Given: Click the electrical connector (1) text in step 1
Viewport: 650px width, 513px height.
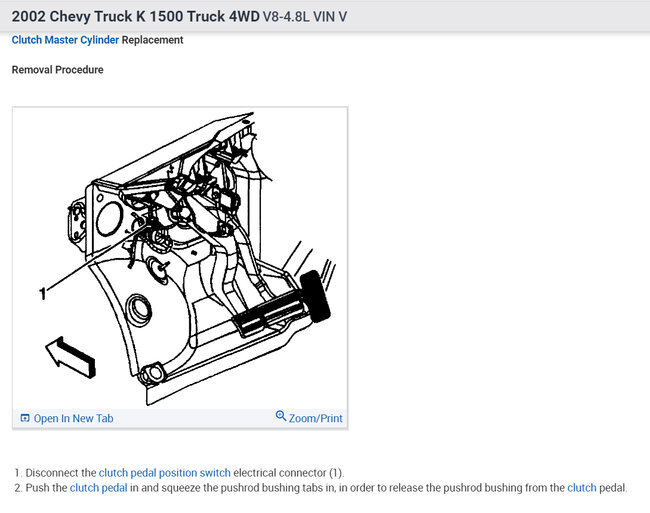Looking at the screenshot, I should click(289, 473).
